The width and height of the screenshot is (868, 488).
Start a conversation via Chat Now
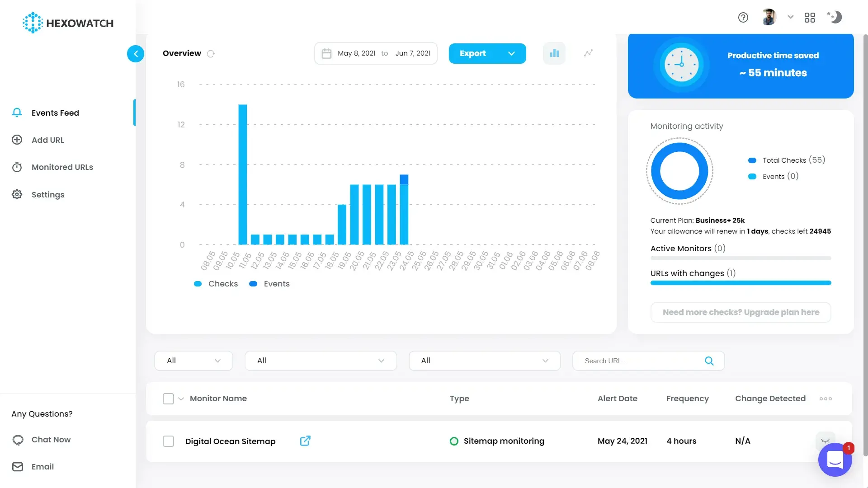(x=51, y=439)
